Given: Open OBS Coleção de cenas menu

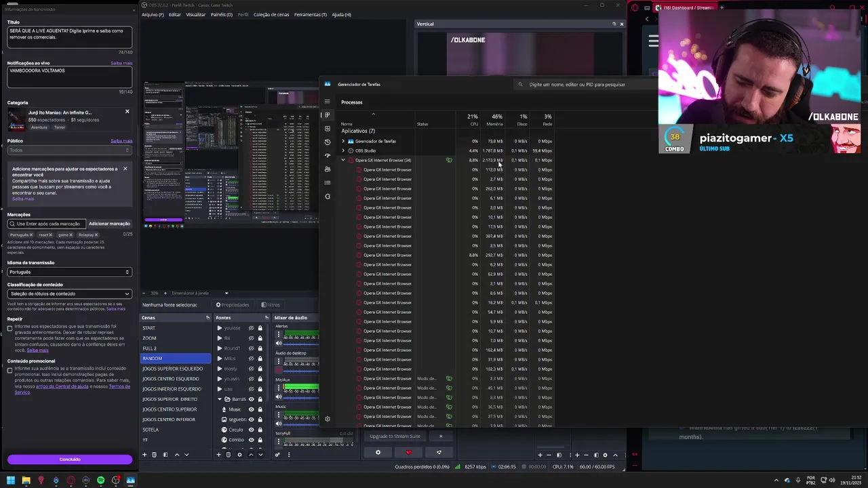Looking at the screenshot, I should (x=271, y=14).
